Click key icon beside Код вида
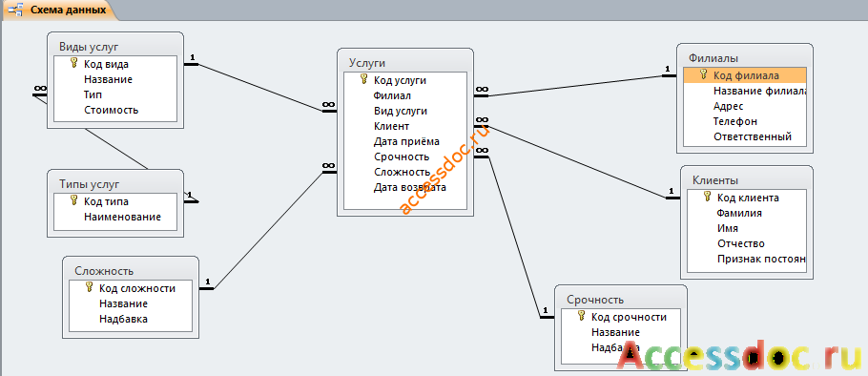This screenshot has width=868, height=376. 74,63
